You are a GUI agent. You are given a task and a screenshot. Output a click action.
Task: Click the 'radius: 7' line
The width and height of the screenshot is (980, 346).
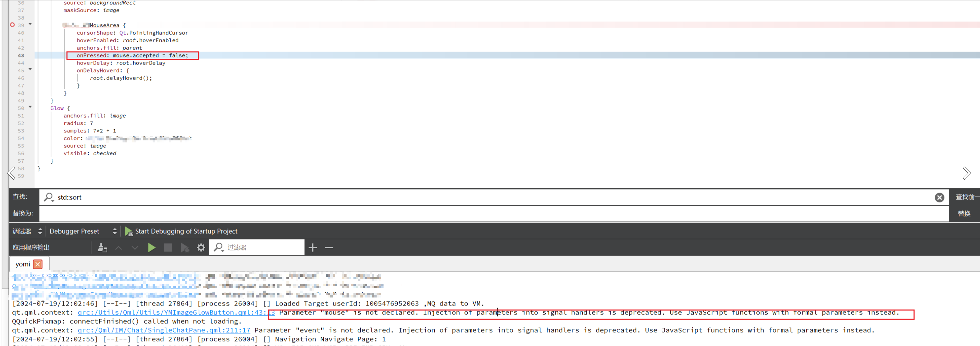coord(78,123)
